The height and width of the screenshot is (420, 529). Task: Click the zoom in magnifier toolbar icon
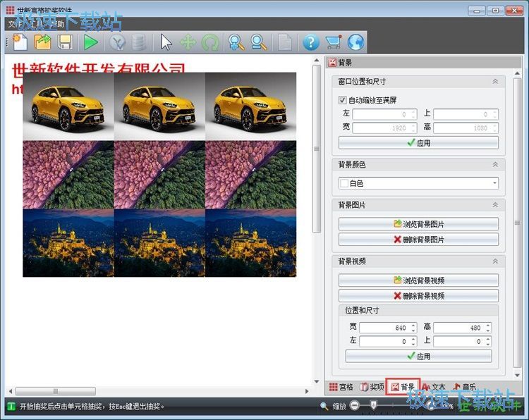click(236, 43)
